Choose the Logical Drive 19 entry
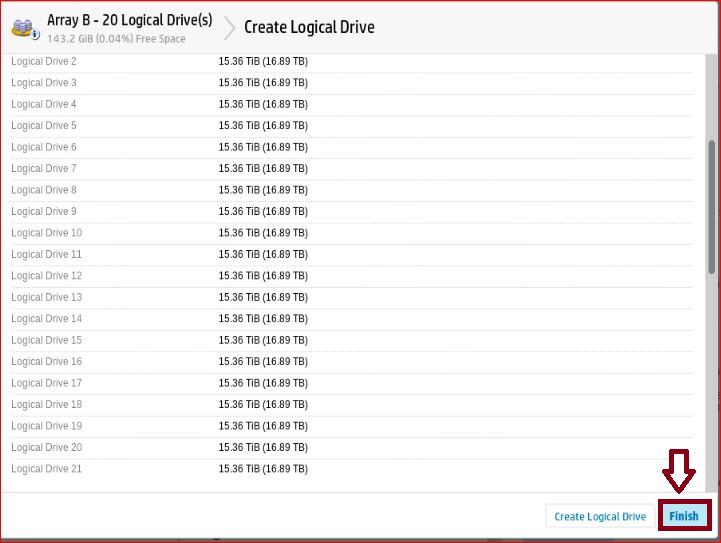 47,427
